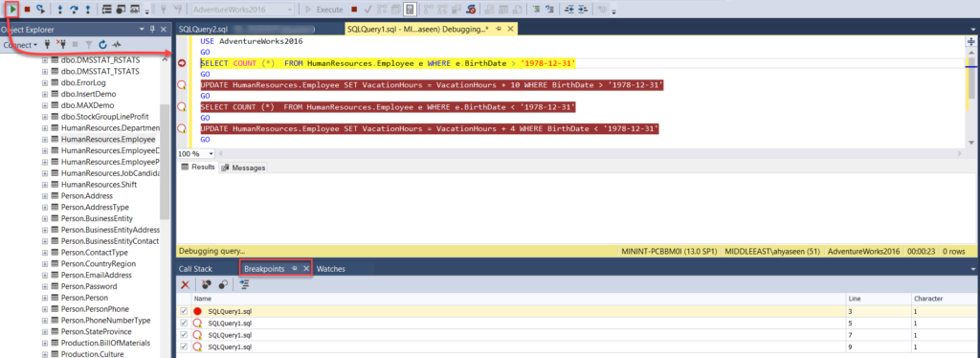
Task: Select the Person.EmailAddress table
Action: coord(96,275)
